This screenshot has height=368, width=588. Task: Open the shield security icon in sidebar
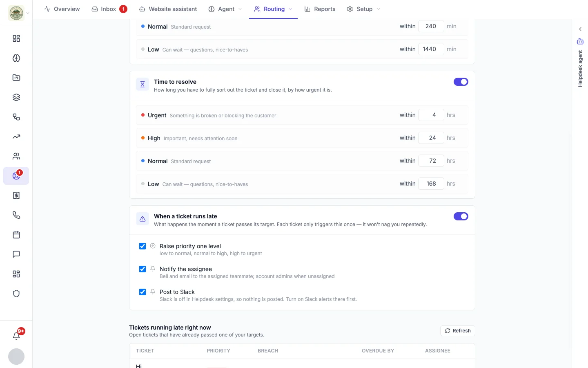tap(16, 294)
